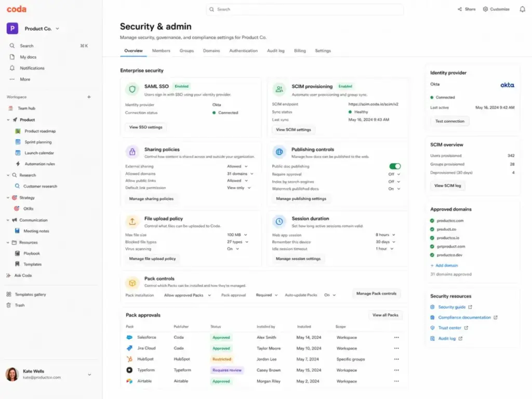Click the Add domain link
Image resolution: width=532 pixels, height=399 pixels.
pos(444,265)
